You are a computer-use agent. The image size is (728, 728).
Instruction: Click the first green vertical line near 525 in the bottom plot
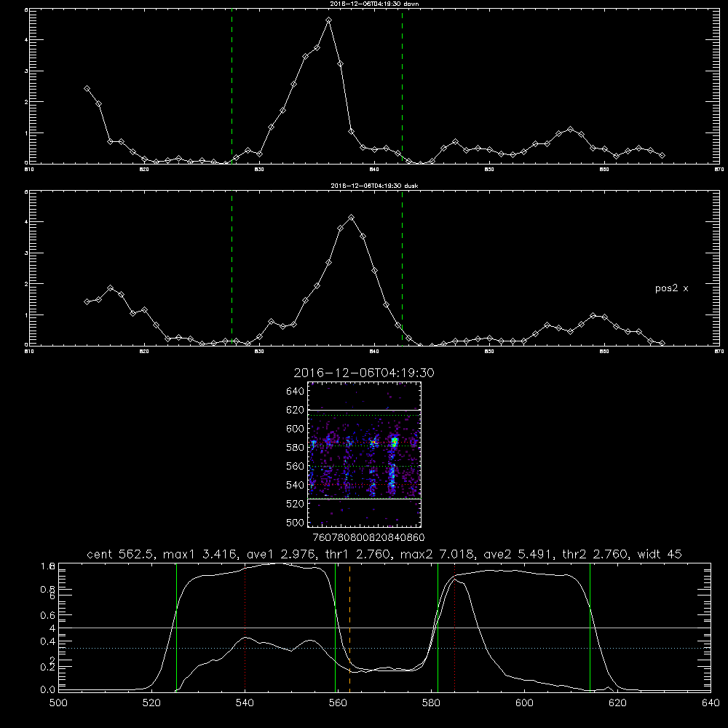pos(176,627)
